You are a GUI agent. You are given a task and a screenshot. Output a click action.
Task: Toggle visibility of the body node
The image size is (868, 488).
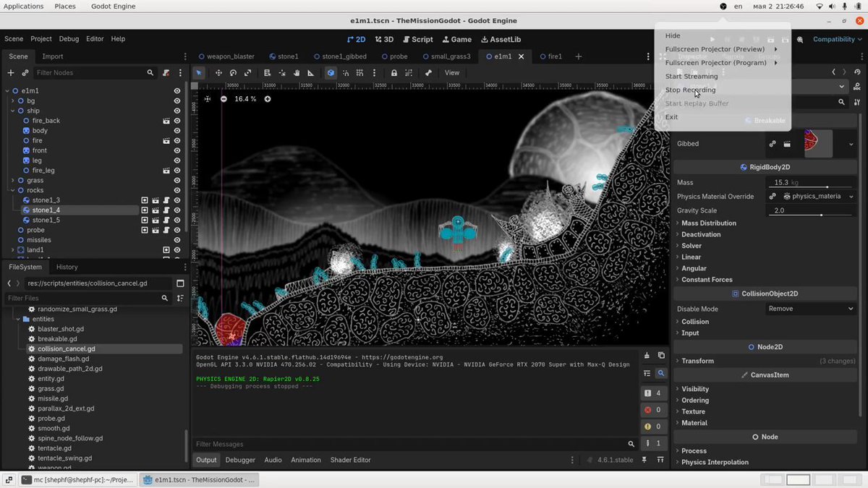176,131
